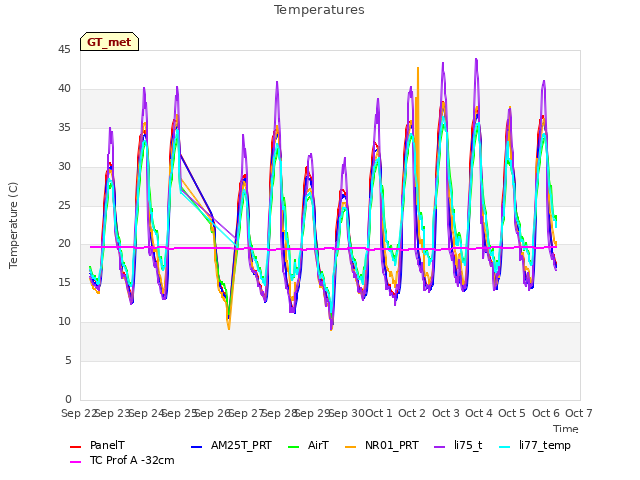
Task: Click the Oct 1 x-axis tick label
Action: (379, 413)
